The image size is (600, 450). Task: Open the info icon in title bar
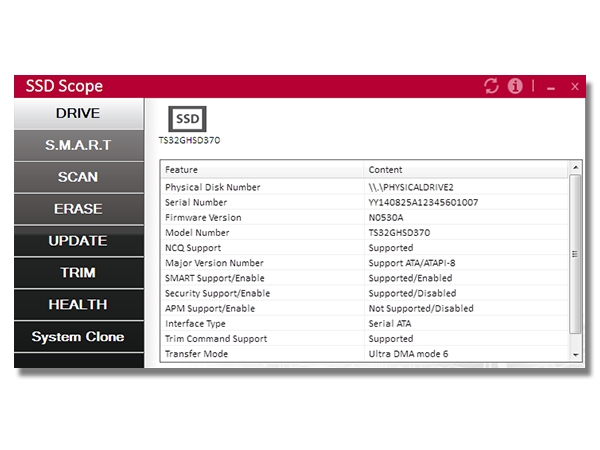516,87
